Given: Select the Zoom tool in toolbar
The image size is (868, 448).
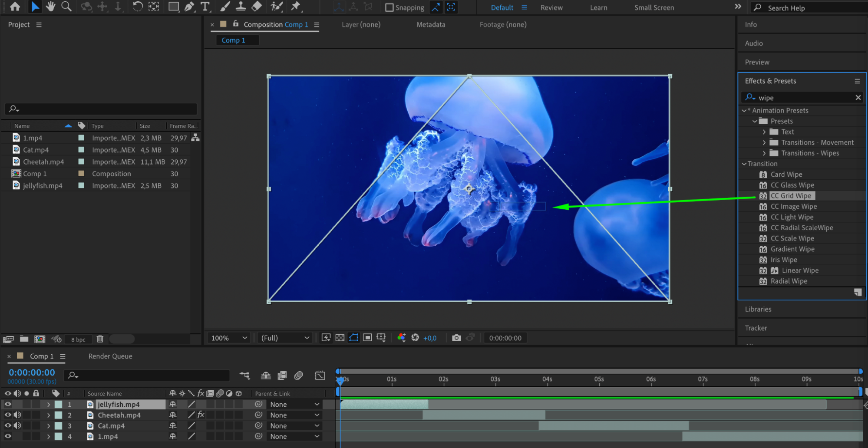Looking at the screenshot, I should pyautogui.click(x=66, y=7).
